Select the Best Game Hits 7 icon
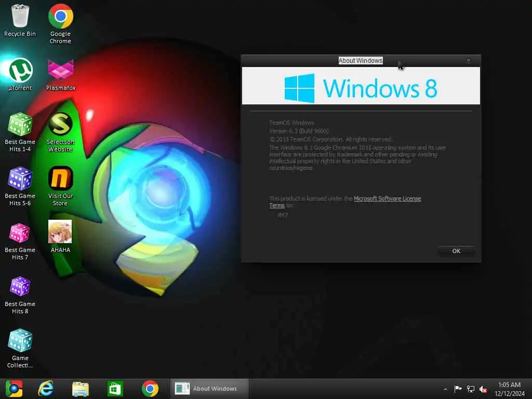 pyautogui.click(x=20, y=241)
